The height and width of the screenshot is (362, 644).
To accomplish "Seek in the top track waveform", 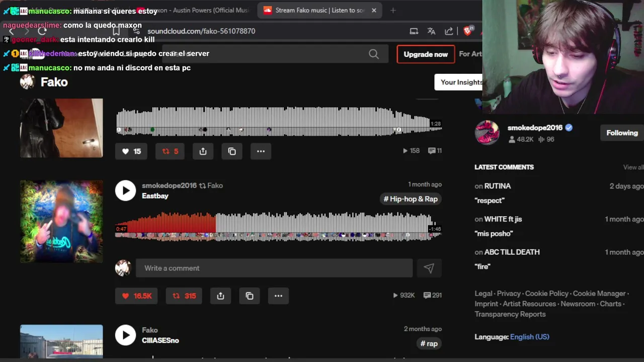I will point(278,121).
